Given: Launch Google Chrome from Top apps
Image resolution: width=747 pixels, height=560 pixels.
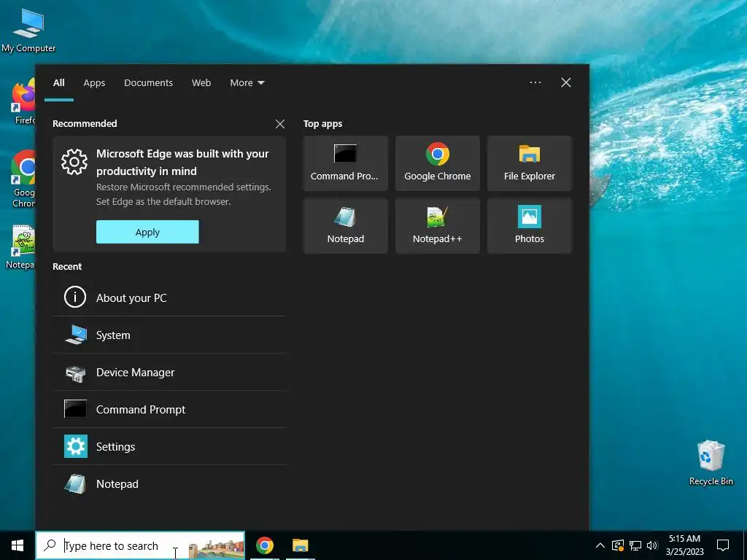Looking at the screenshot, I should coord(438,163).
